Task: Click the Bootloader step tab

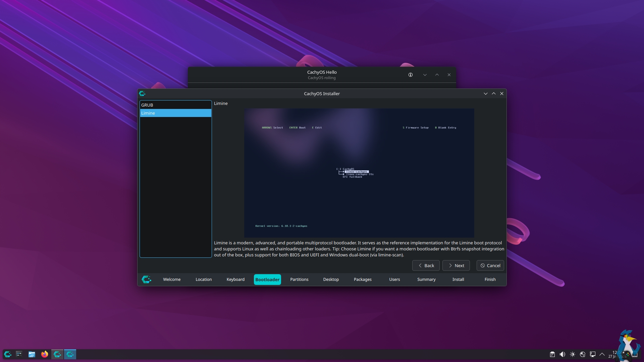Action: click(267, 280)
